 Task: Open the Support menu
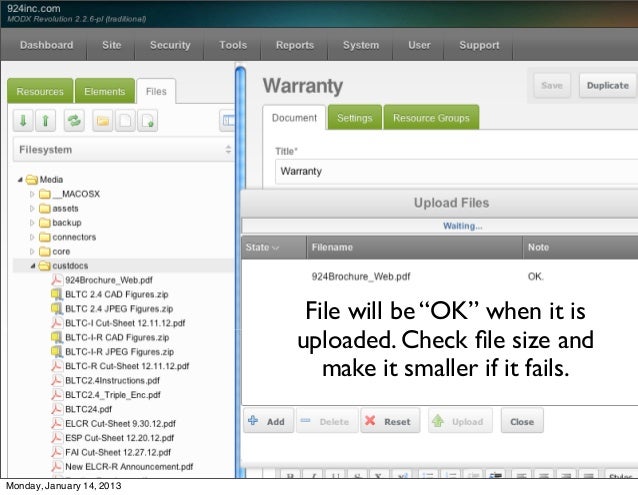pyautogui.click(x=479, y=45)
